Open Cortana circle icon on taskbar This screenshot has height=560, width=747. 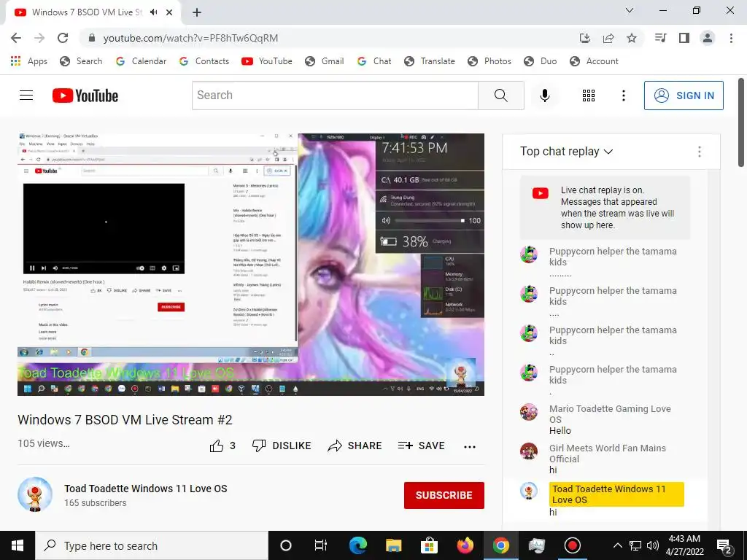(x=286, y=545)
